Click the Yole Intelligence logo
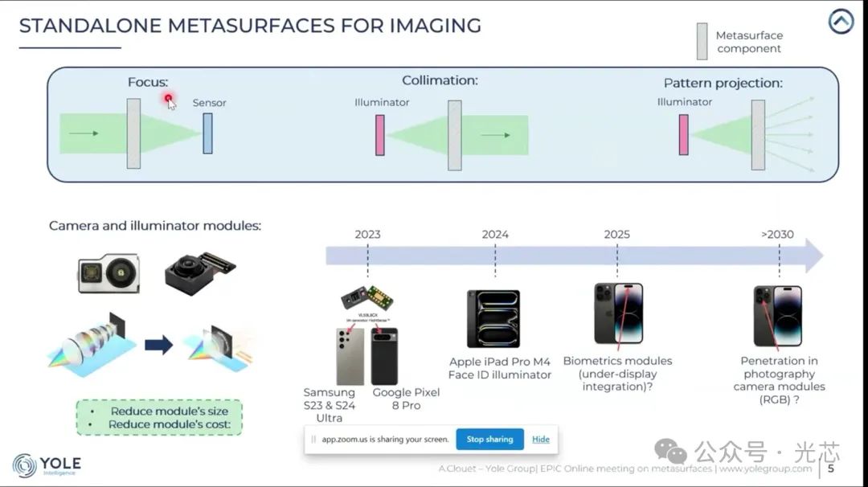 (x=47, y=464)
